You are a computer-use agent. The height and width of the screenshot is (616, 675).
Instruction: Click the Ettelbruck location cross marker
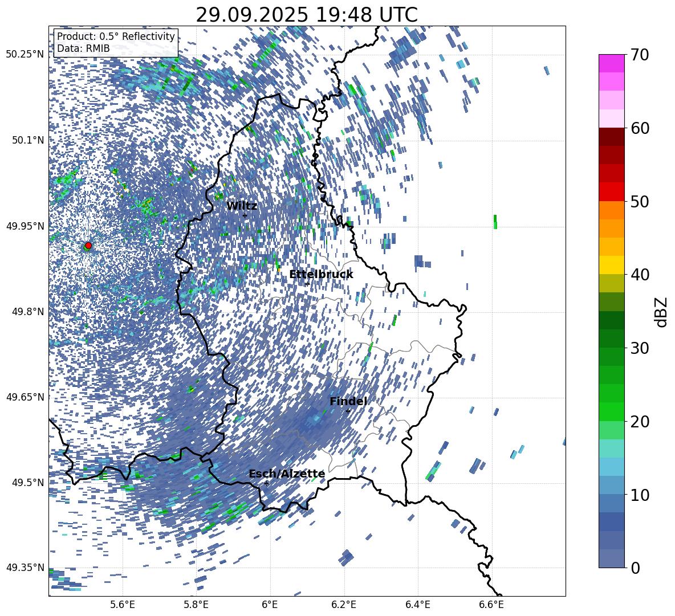(307, 284)
